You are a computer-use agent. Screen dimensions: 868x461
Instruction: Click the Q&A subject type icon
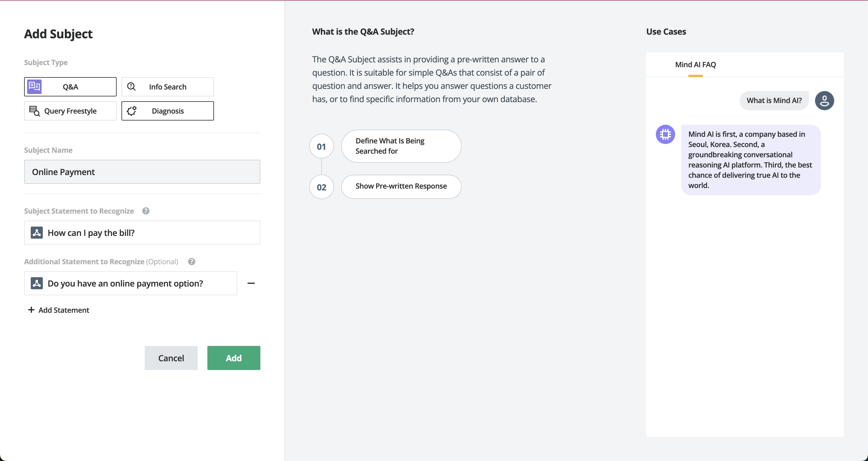[34, 86]
